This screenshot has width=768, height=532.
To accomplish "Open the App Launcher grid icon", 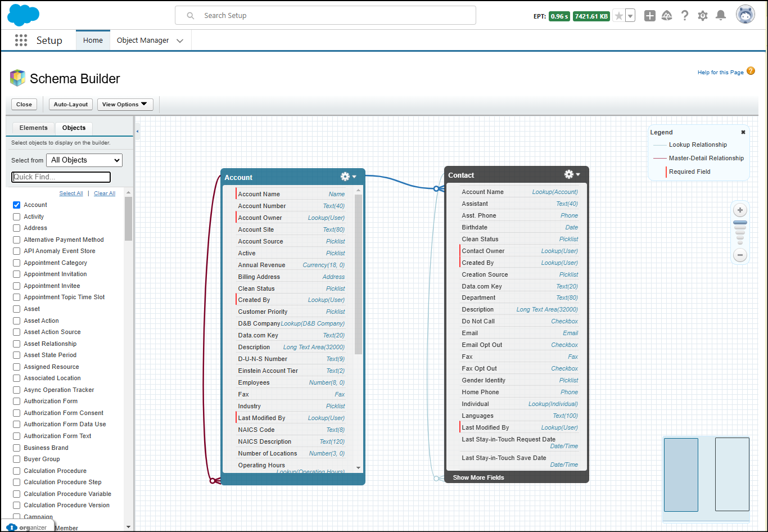I will [x=21, y=40].
